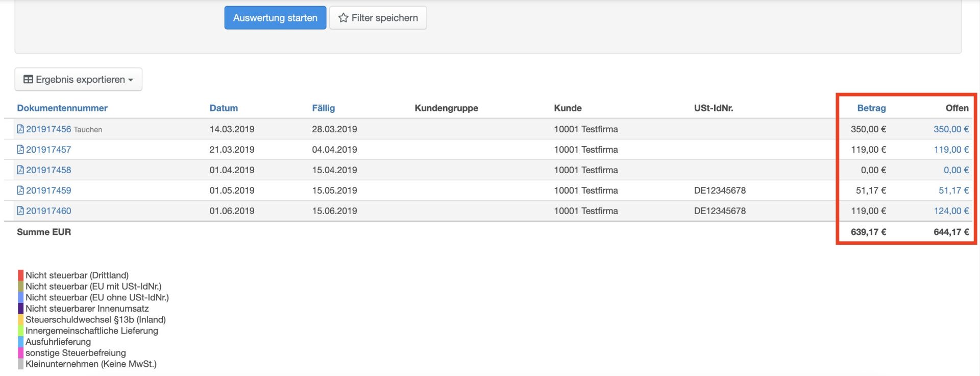The image size is (980, 376).
Task: Sort table by Betrag column header
Action: tap(871, 108)
